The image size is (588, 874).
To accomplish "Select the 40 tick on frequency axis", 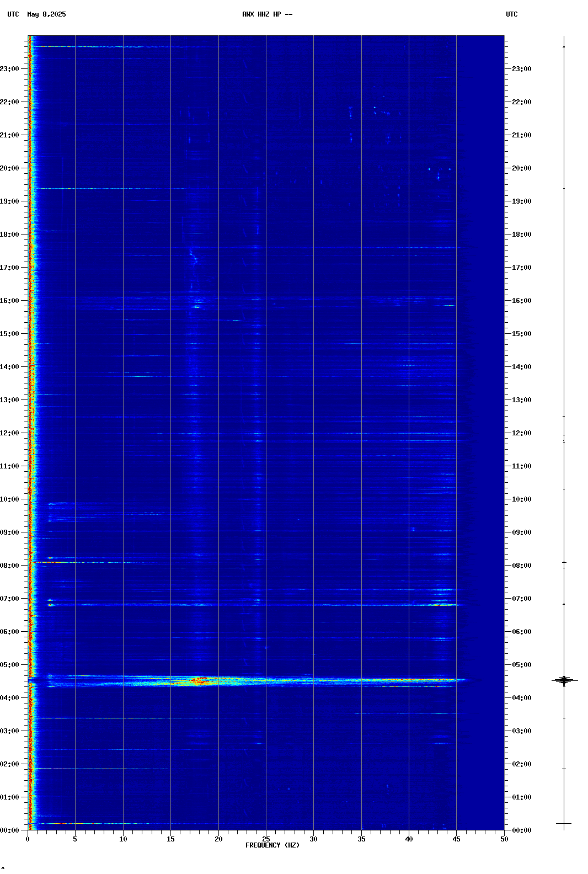I will (409, 839).
